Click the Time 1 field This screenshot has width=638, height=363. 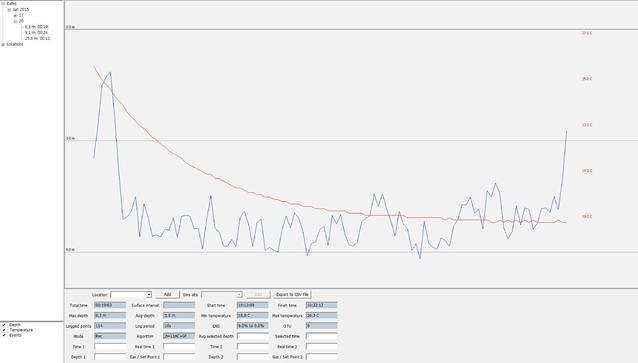[110, 347]
